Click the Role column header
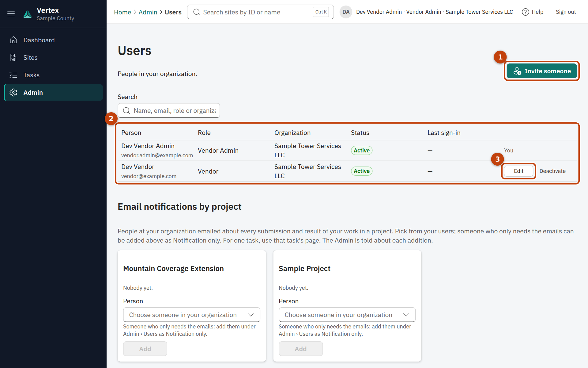This screenshot has height=368, width=588. tap(204, 133)
